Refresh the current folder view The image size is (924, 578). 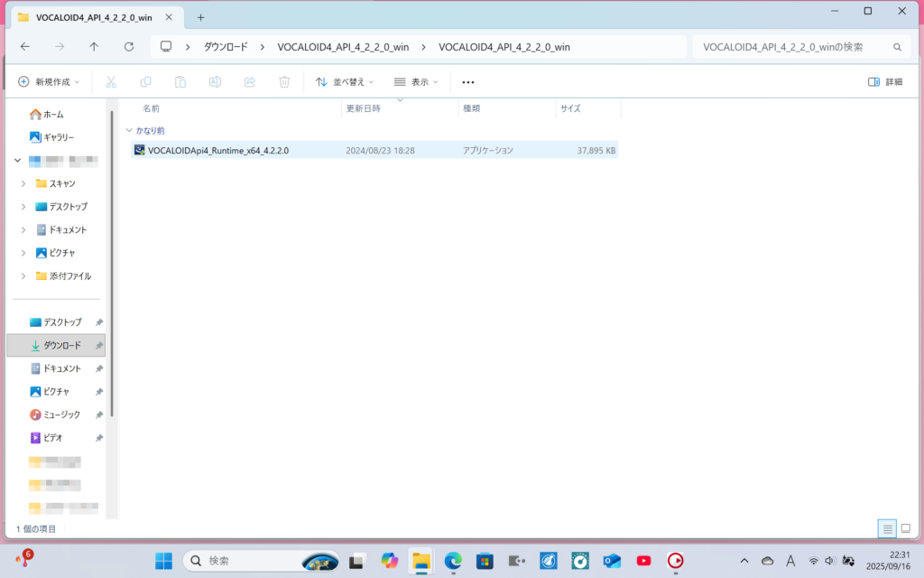[129, 47]
